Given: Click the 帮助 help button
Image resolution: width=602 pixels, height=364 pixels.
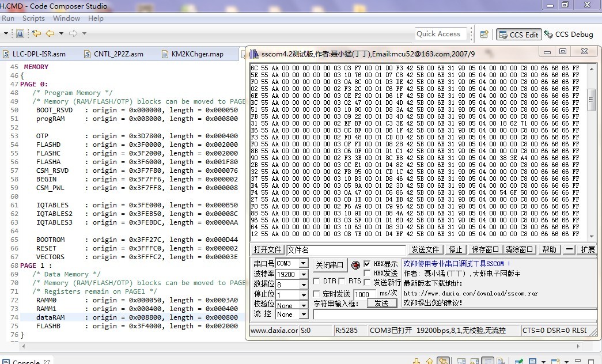Looking at the screenshot, I should [x=549, y=249].
